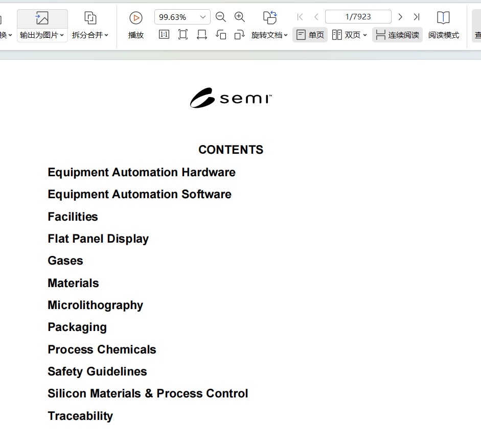Screen dimensions: 481x448
Task: Open the Facilities contents entry
Action: (73, 217)
